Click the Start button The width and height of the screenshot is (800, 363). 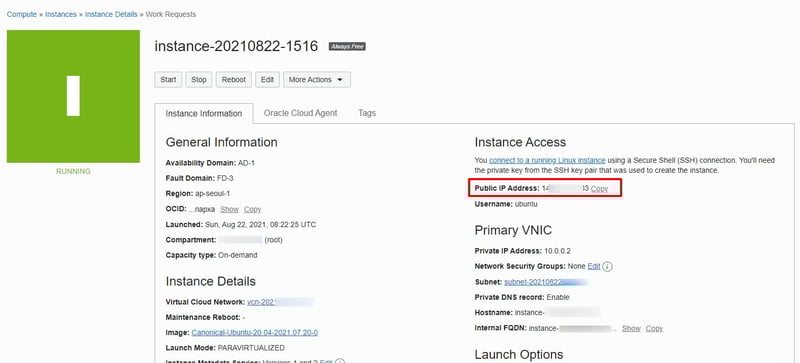(168, 80)
